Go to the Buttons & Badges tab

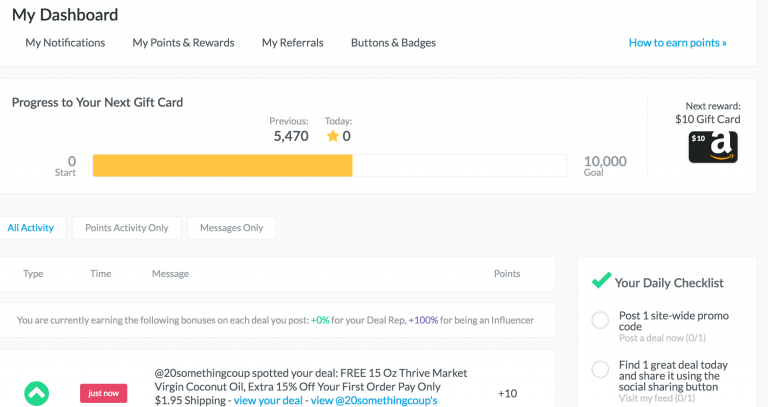(393, 43)
